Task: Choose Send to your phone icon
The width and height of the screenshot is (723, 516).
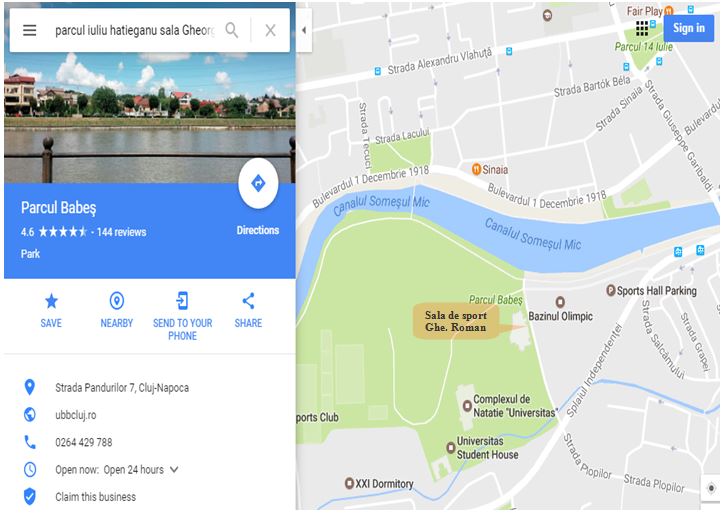Action: [183, 301]
